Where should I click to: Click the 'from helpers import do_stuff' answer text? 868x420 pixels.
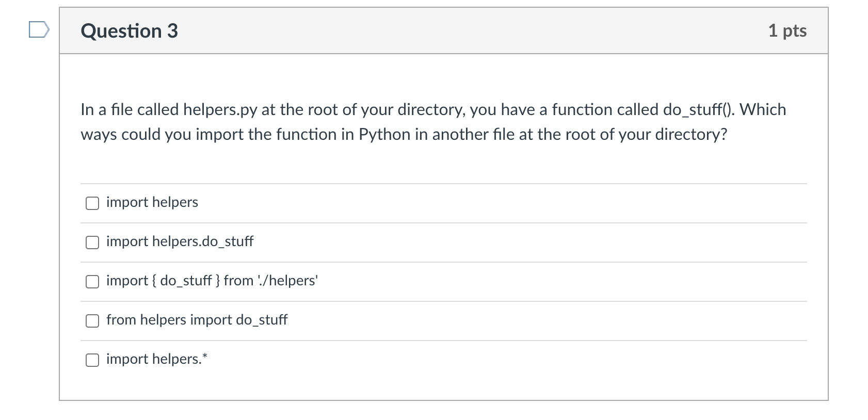tap(197, 320)
